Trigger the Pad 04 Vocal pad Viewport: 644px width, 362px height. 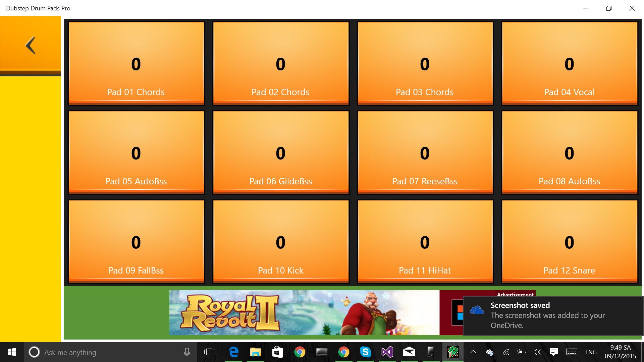(569, 64)
